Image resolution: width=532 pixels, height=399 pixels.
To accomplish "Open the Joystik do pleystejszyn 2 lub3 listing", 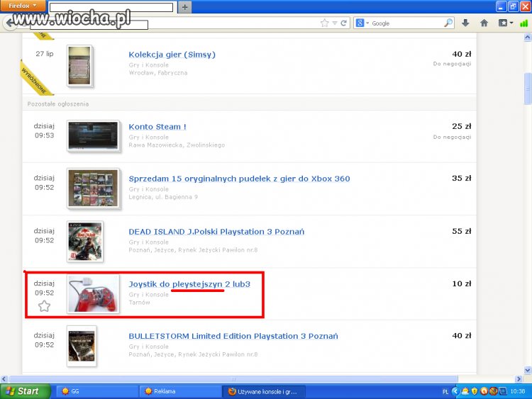I will point(189,284).
